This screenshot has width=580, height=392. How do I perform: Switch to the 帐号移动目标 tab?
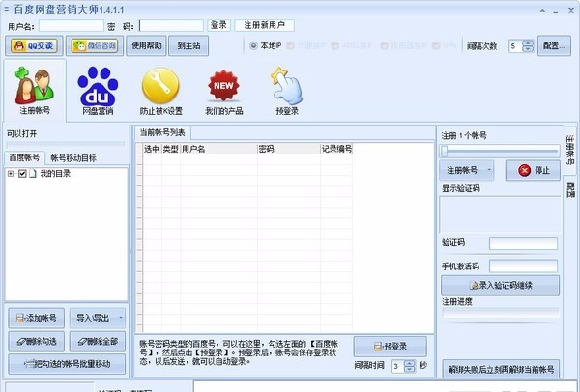pos(73,158)
